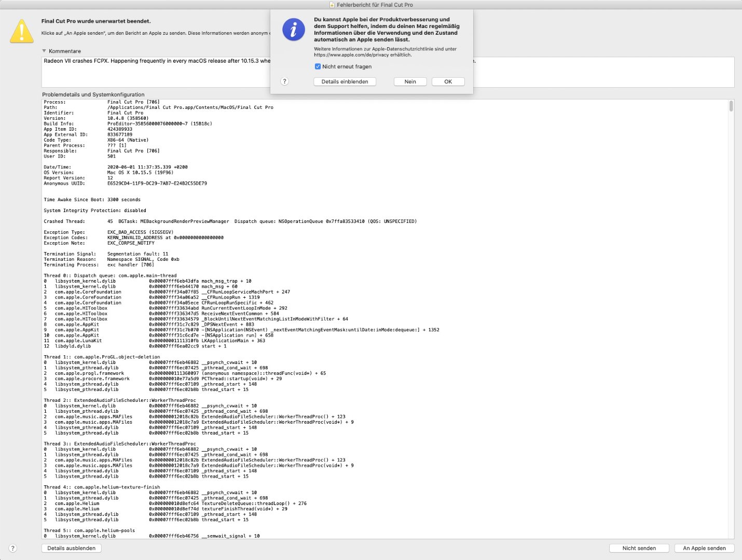Click the 'Thread 5:: com.apple.helium-pools' header

[x=89, y=531]
